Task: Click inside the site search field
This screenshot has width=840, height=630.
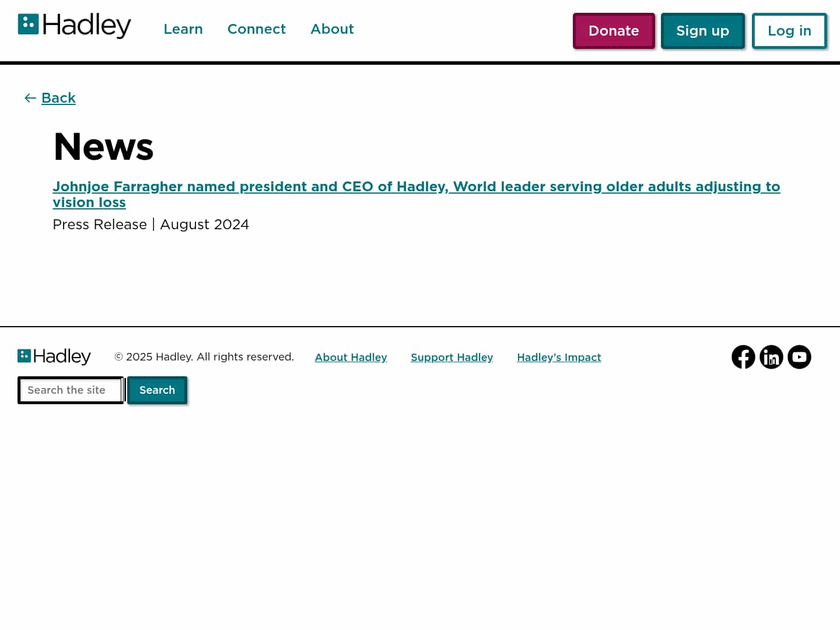Action: pos(70,390)
